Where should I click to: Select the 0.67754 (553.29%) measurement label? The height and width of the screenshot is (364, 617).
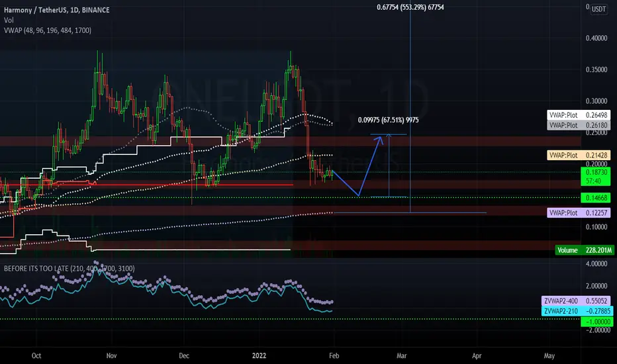coord(410,7)
